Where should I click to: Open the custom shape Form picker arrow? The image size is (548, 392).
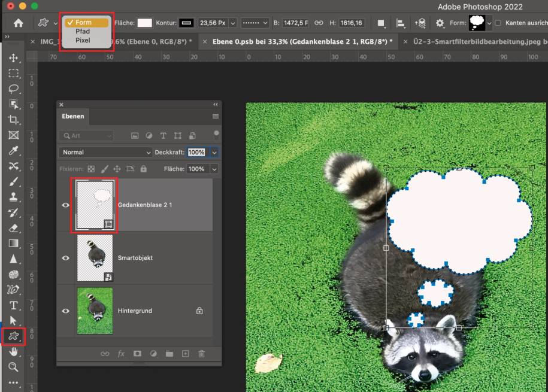tap(489, 23)
